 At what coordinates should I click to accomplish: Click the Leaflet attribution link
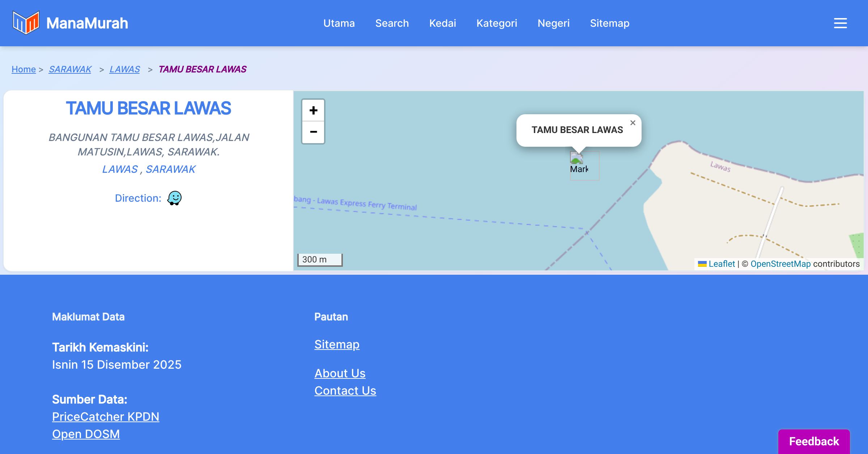click(721, 264)
